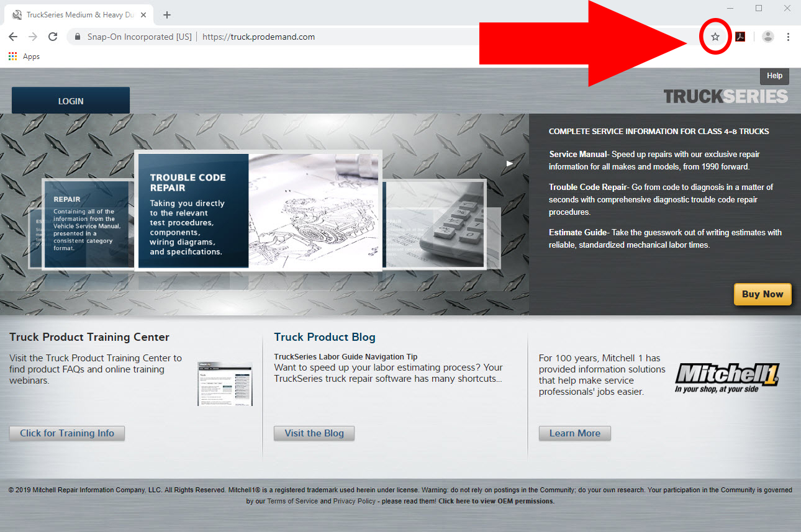The image size is (801, 532).
Task: Open the Adobe Acrobat extension icon
Action: coord(740,37)
